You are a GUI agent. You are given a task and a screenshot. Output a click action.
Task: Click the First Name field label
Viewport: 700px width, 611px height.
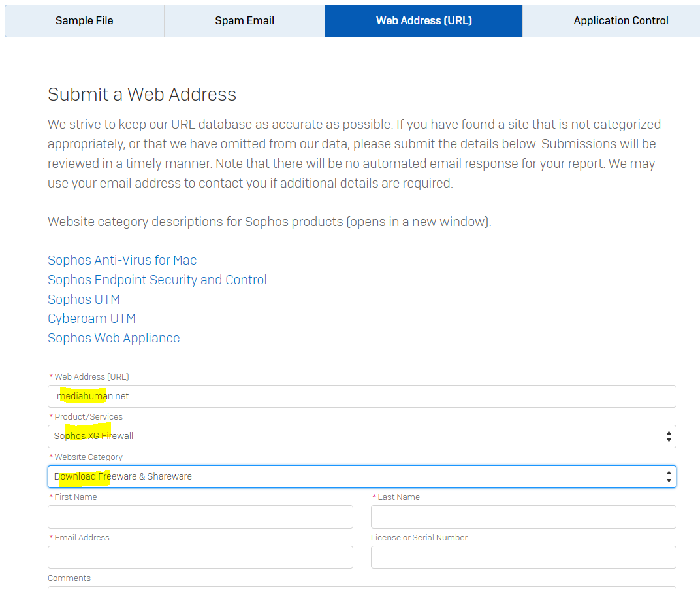pos(76,497)
